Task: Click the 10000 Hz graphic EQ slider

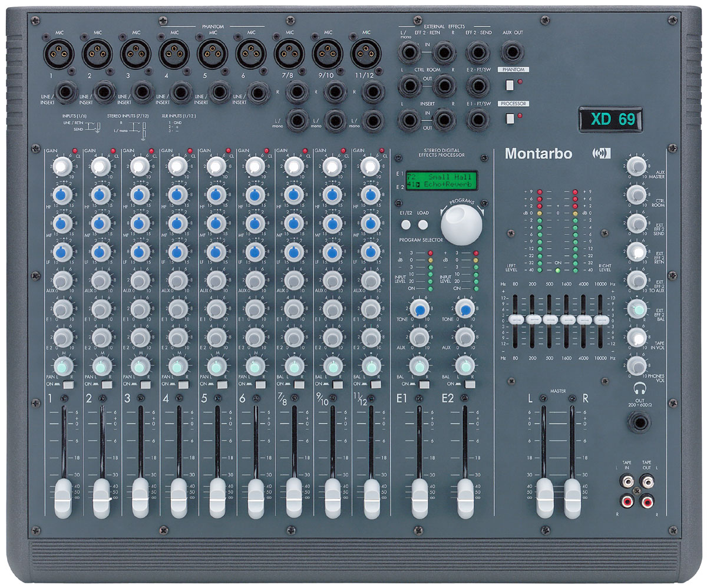Action: (601, 319)
